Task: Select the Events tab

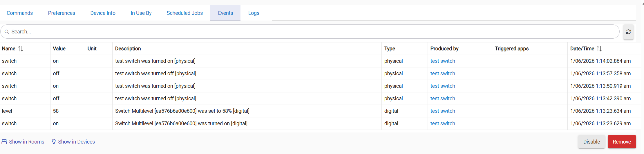Action: coord(225,13)
